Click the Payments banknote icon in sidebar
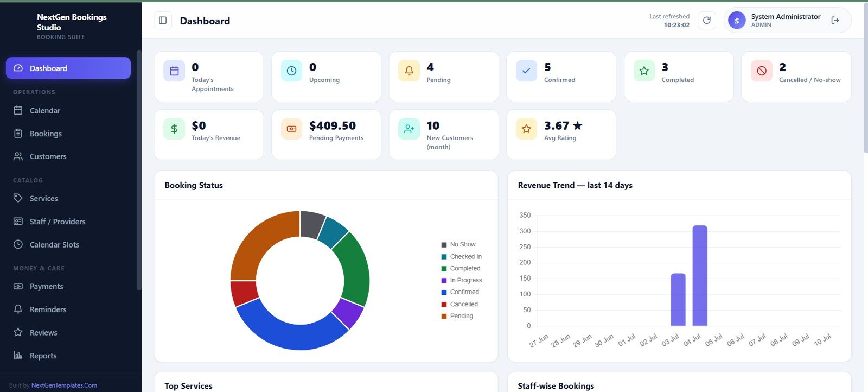 coord(18,286)
